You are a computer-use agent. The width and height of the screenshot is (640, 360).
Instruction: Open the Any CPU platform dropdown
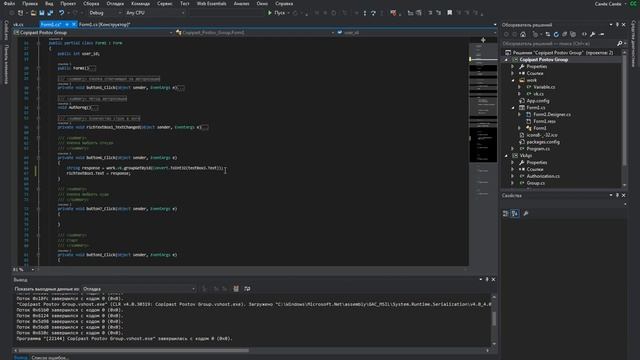pos(155,13)
